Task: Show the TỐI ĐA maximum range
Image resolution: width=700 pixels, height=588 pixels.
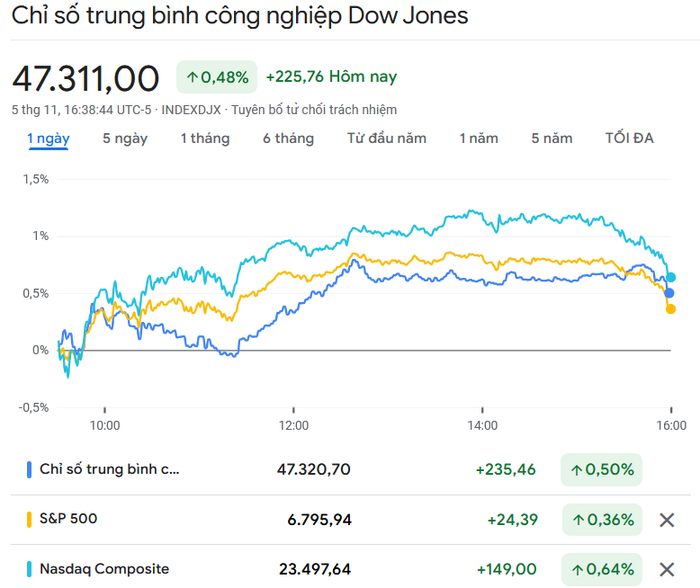Action: click(630, 138)
